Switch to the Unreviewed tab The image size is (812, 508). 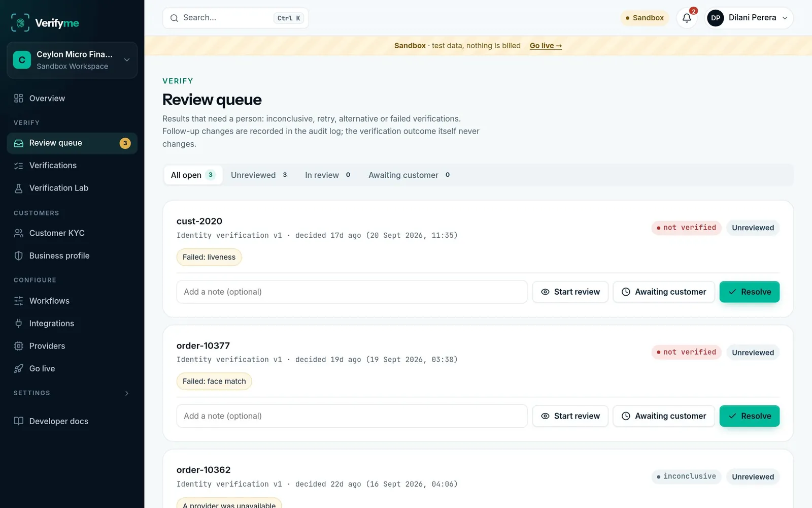pyautogui.click(x=259, y=175)
